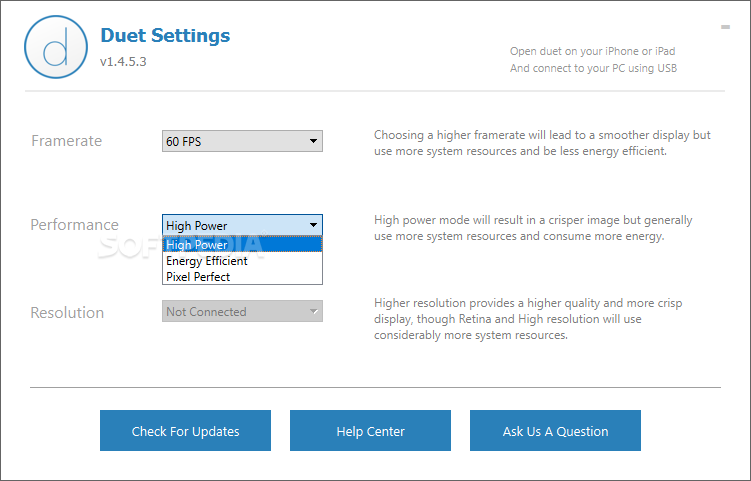Click the Framerate label

click(x=67, y=141)
